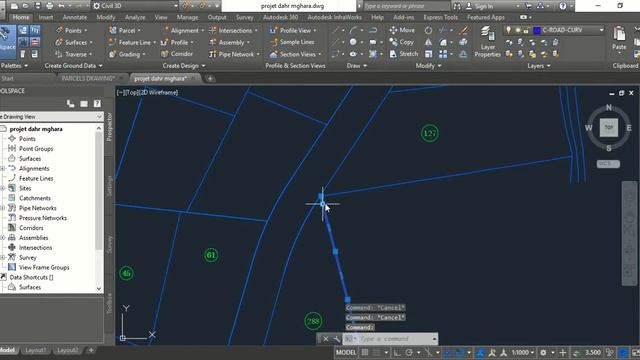Open the Feature Line tool
640x360 pixels.
point(133,42)
